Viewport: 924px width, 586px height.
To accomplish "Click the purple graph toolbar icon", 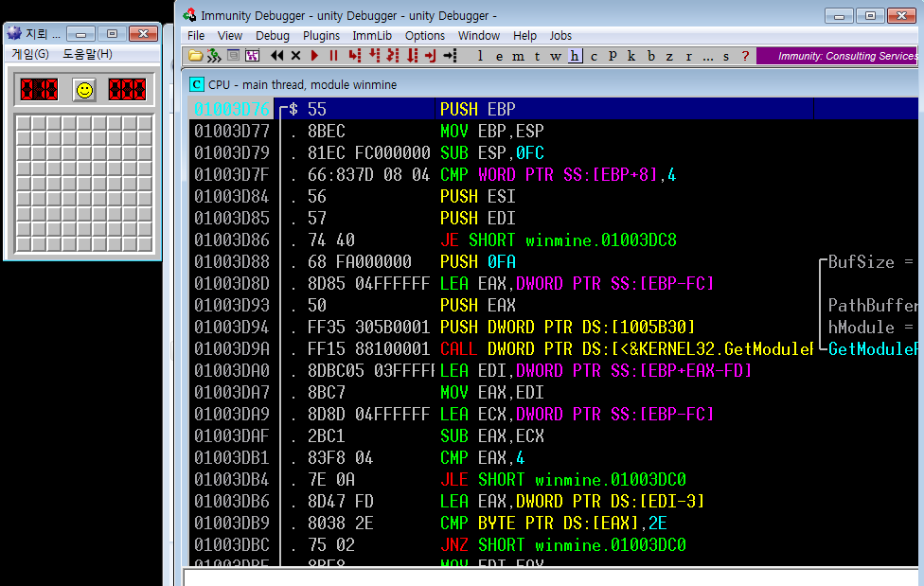I will pos(252,56).
